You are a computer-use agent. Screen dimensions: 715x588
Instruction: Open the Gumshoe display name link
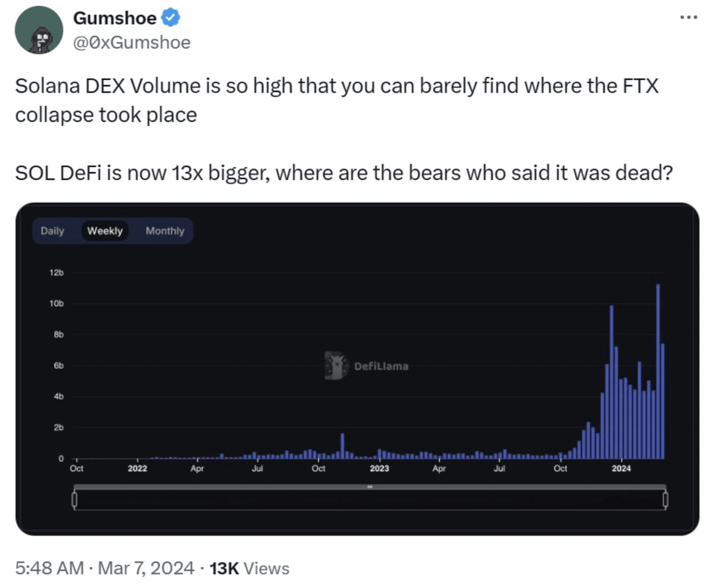[x=115, y=18]
